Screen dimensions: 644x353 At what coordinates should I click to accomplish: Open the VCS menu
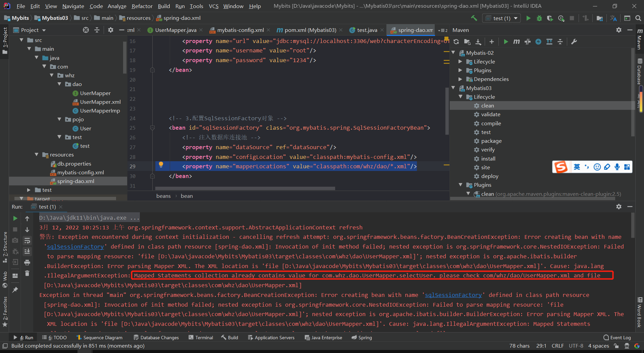[x=214, y=6]
